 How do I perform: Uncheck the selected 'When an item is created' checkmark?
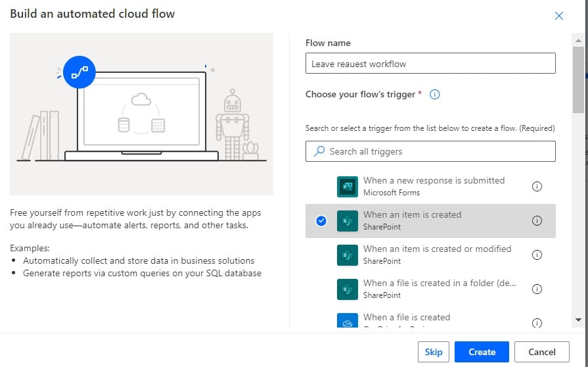[321, 220]
